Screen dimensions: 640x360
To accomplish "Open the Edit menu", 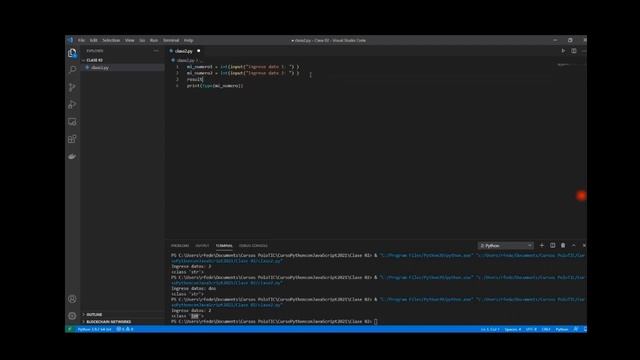I will coord(94,40).
